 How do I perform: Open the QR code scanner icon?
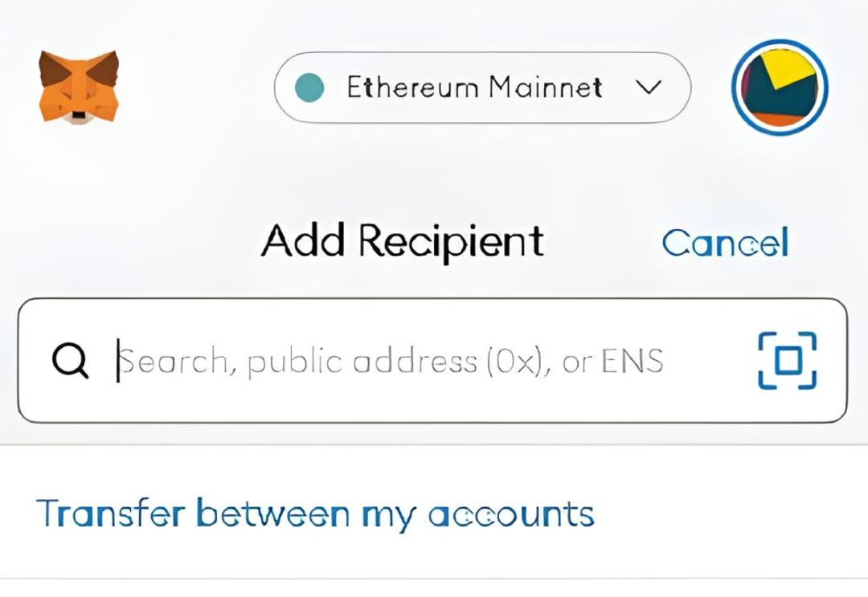click(x=787, y=360)
